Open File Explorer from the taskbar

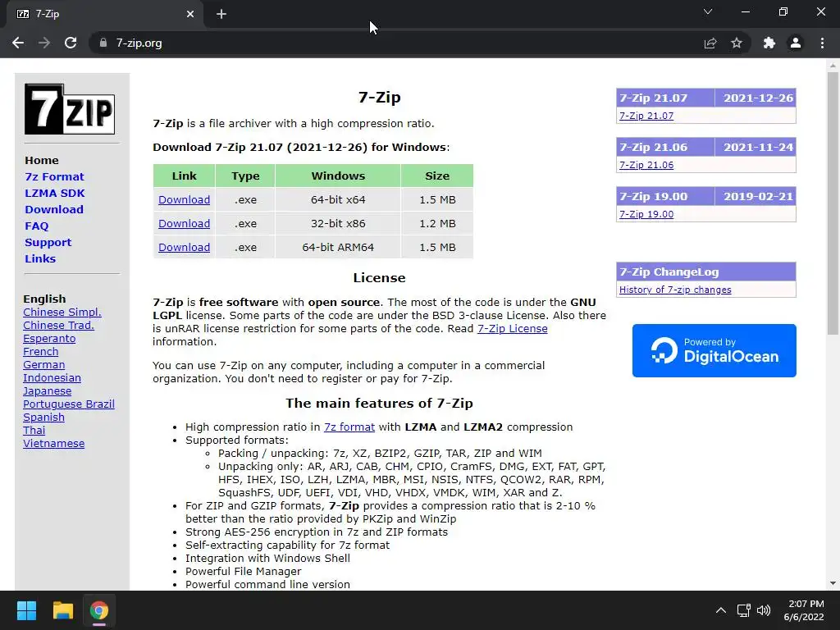pos(62,610)
